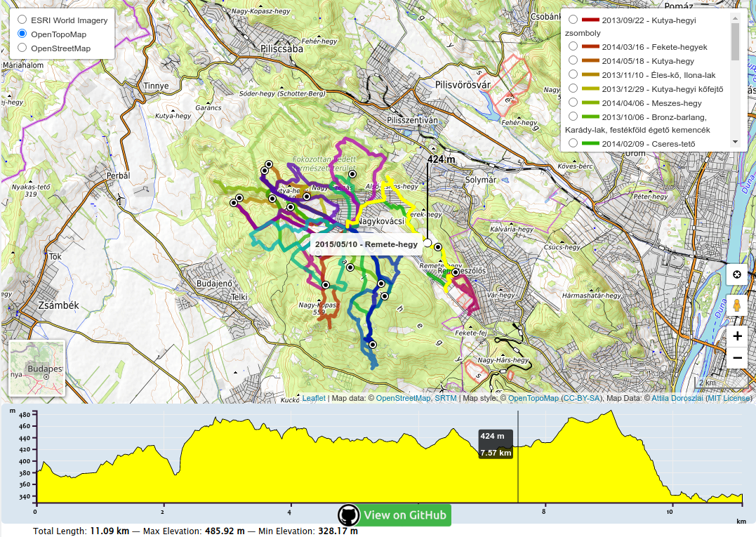Choose the OpenStreetMap base layer

[22, 48]
